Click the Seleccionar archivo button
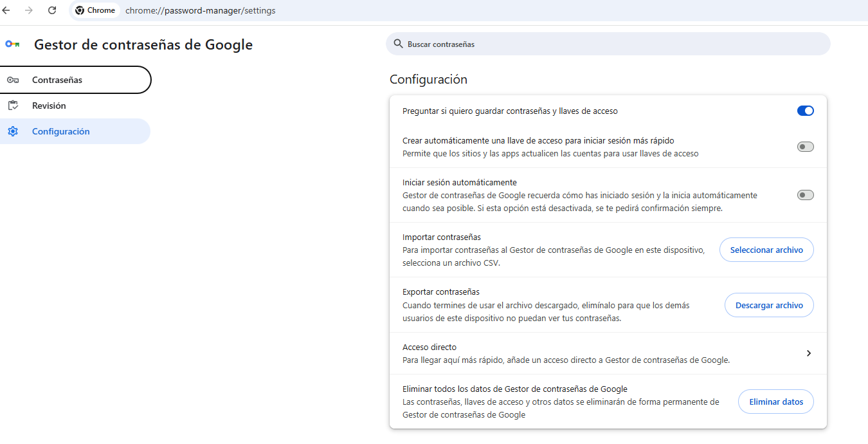Image resolution: width=868 pixels, height=444 pixels. [766, 250]
